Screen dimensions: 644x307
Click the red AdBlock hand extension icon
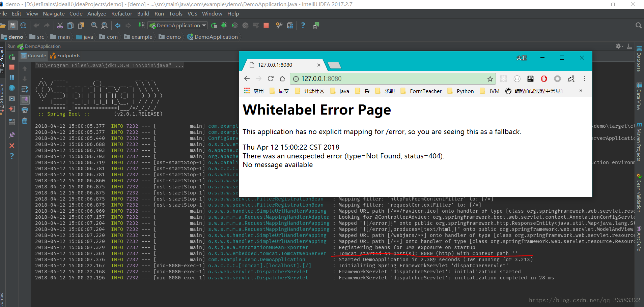tap(544, 79)
